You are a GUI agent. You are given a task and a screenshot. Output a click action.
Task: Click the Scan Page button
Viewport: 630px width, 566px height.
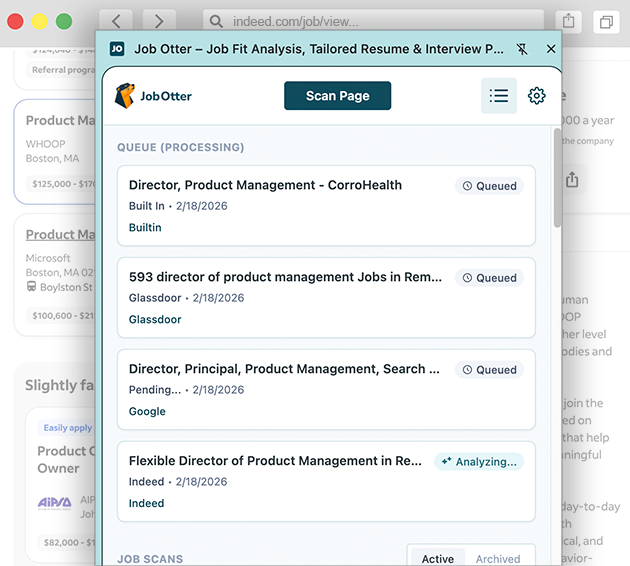tap(337, 96)
